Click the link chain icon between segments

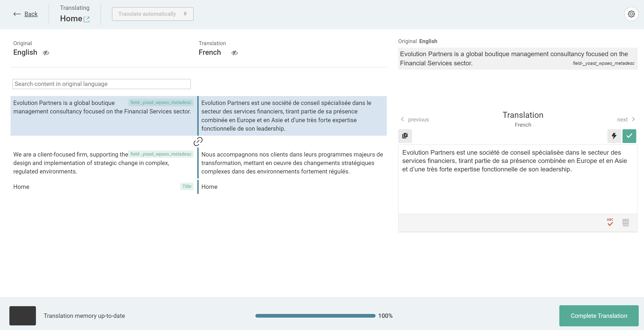pyautogui.click(x=198, y=141)
